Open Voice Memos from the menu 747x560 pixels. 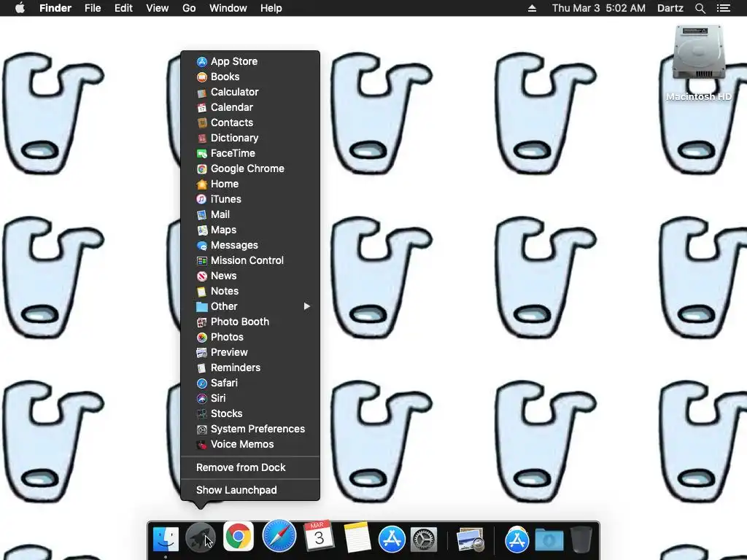point(250,444)
